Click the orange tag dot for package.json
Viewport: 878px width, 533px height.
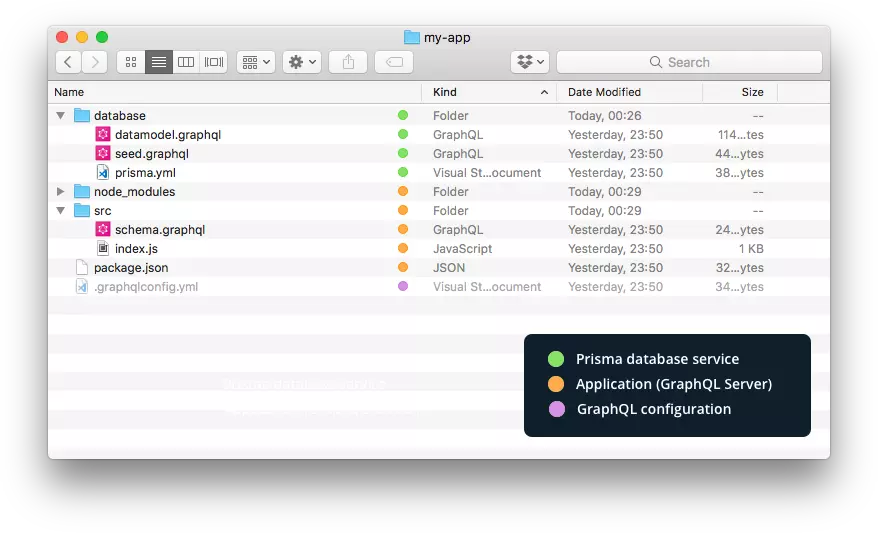[403, 267]
